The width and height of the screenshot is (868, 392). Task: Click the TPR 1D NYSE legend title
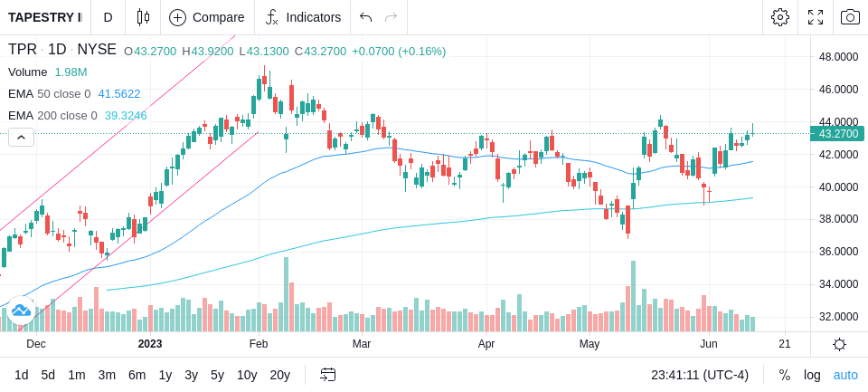coord(62,50)
